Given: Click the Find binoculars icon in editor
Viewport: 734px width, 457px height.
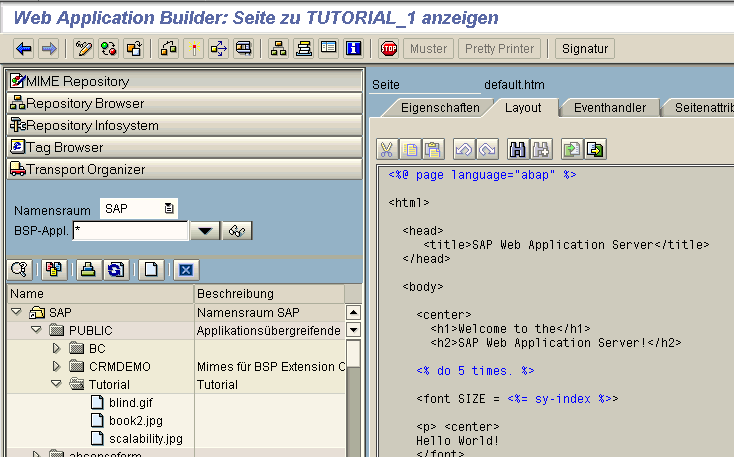Looking at the screenshot, I should (x=518, y=150).
